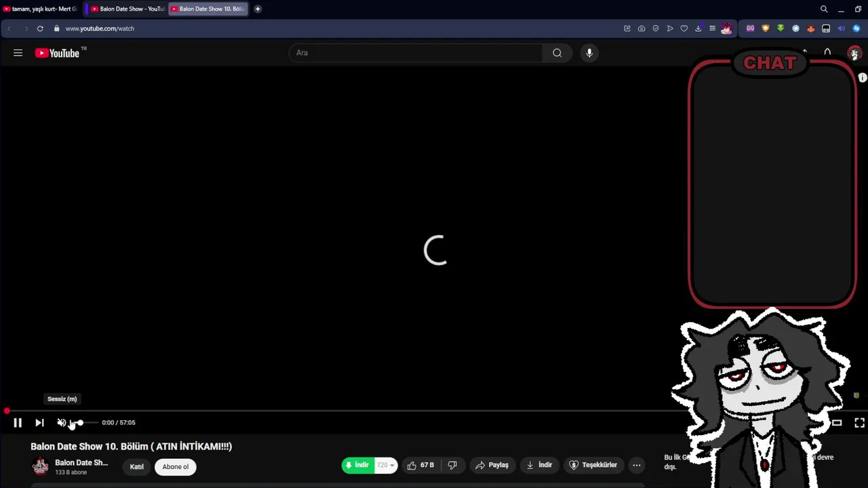Screen dimensions: 868x488
Task: Enter fullscreen mode in the player
Action: 859,422
